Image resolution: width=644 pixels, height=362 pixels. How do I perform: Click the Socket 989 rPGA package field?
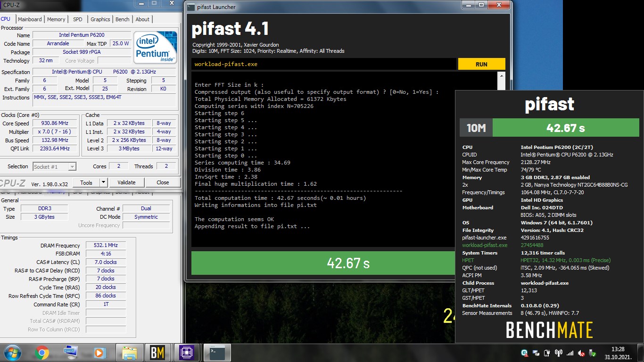click(82, 52)
